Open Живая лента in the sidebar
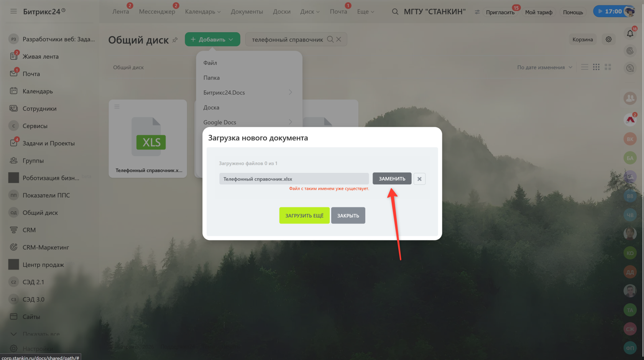This screenshot has height=360, width=644. pos(41,57)
